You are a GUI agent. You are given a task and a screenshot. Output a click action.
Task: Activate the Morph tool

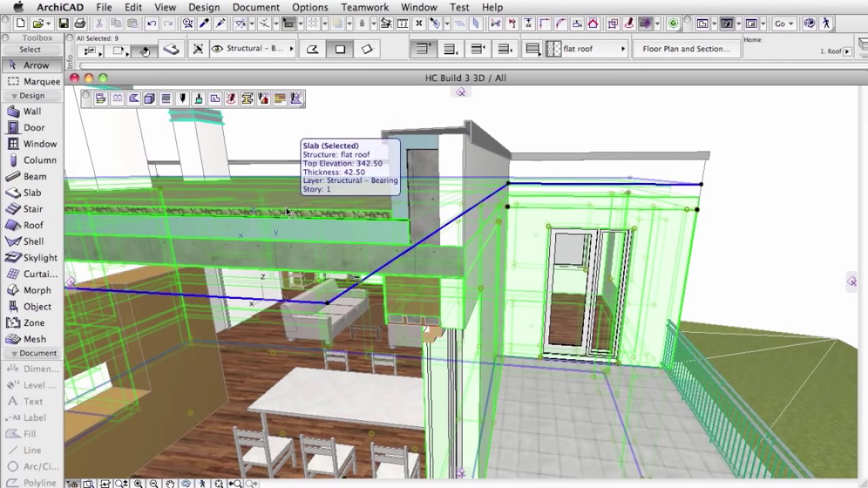32,290
